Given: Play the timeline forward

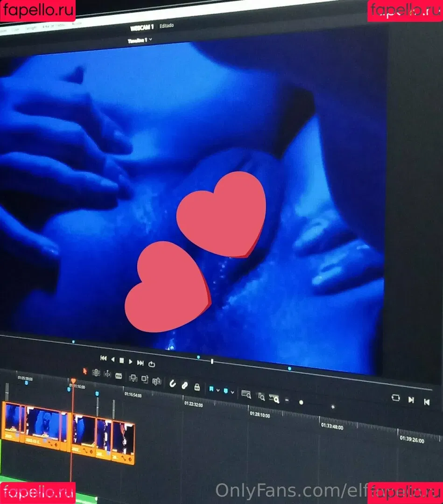Looking at the screenshot, I should coord(130,362).
